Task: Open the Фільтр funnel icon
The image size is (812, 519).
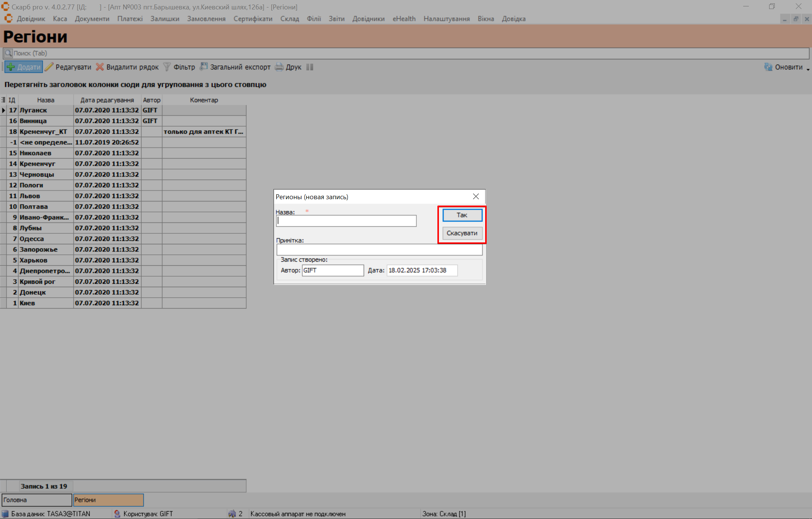Action: 167,67
